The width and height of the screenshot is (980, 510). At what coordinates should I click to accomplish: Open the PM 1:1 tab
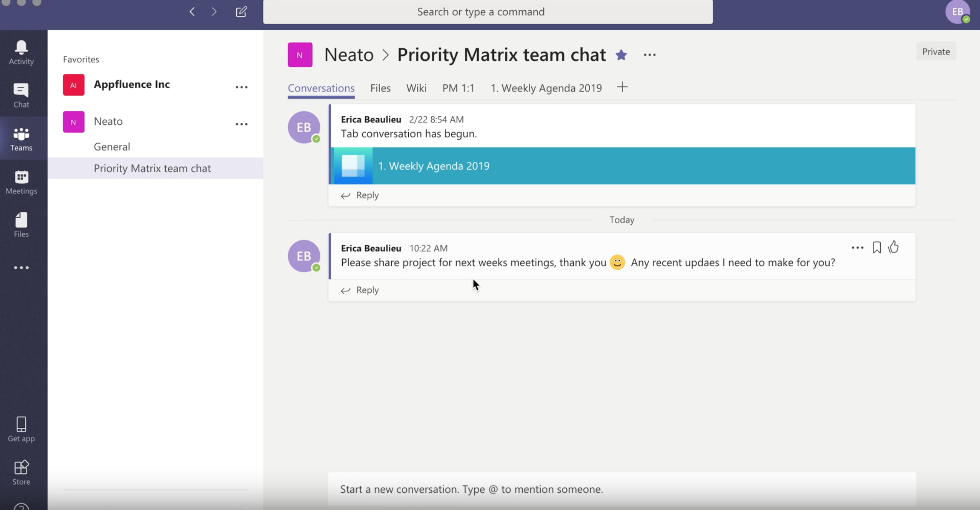(x=458, y=88)
